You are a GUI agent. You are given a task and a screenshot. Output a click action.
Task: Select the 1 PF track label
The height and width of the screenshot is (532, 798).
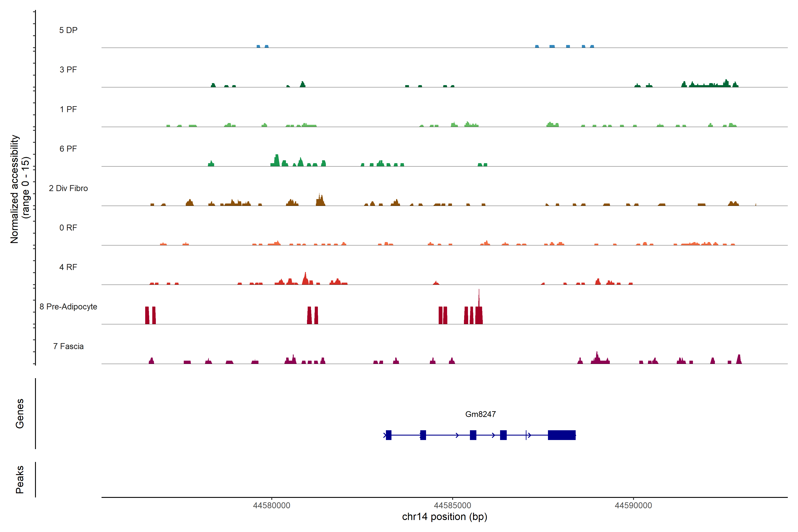point(68,109)
